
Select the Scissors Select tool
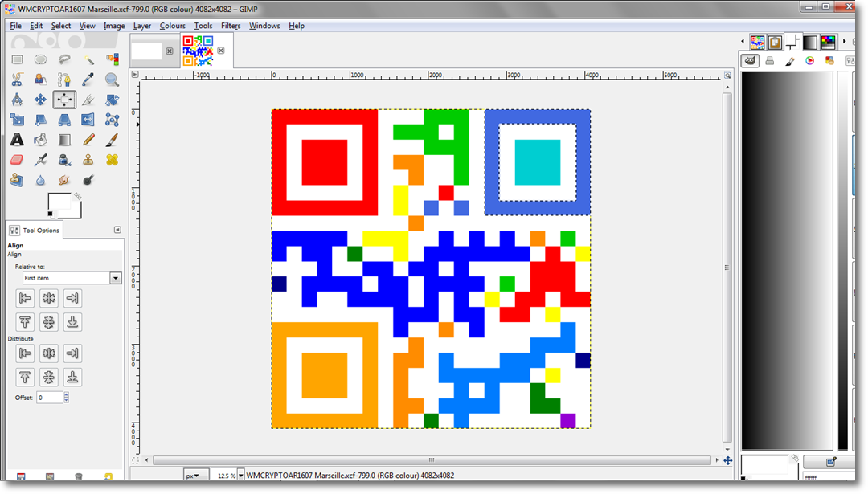(x=17, y=80)
